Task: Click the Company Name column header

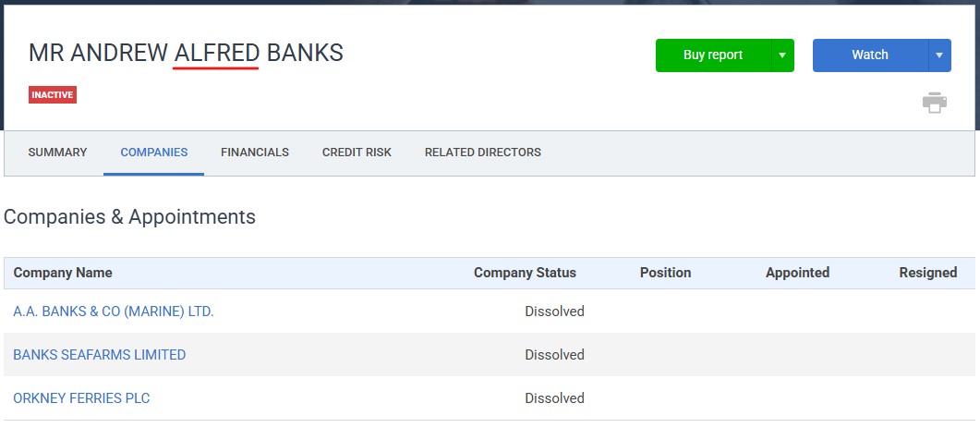Action: pyautogui.click(x=63, y=273)
